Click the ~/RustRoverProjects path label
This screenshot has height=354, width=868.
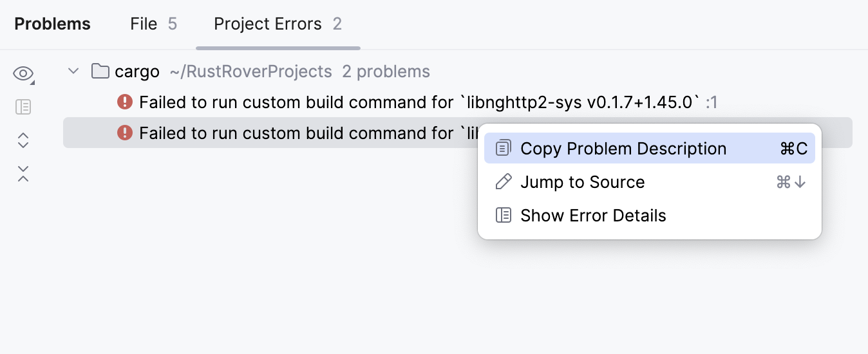click(251, 71)
